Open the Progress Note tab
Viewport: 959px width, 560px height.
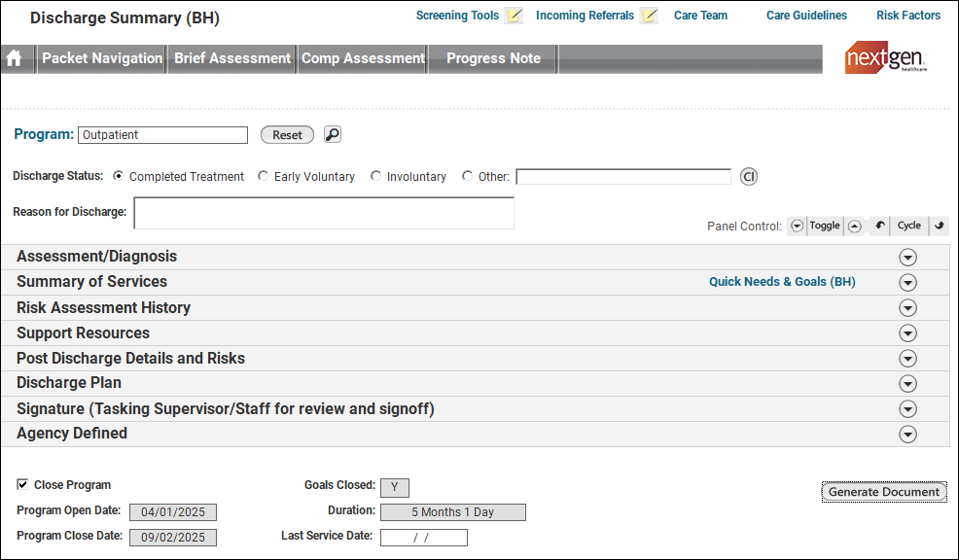pyautogui.click(x=493, y=58)
